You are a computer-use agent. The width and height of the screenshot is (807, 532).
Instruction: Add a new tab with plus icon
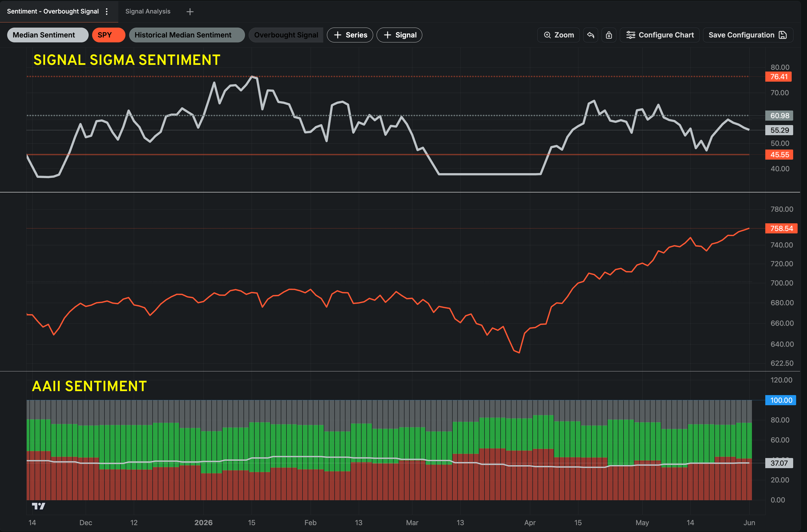[190, 12]
